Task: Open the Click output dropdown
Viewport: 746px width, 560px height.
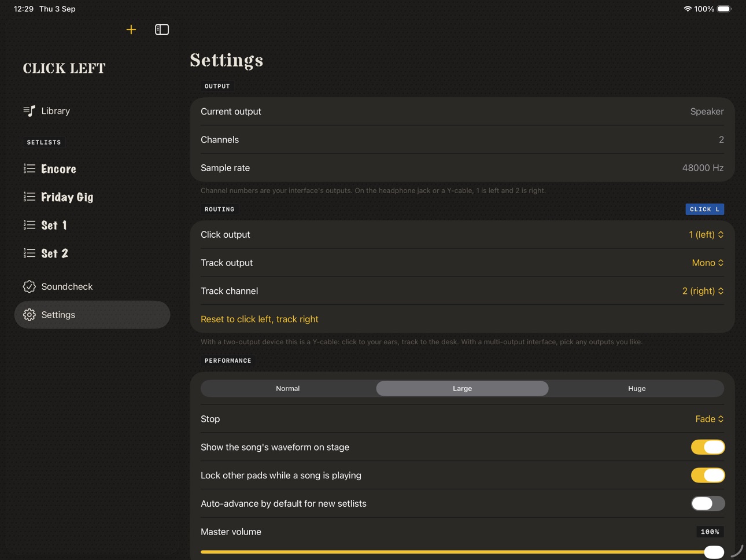Action: (x=706, y=234)
